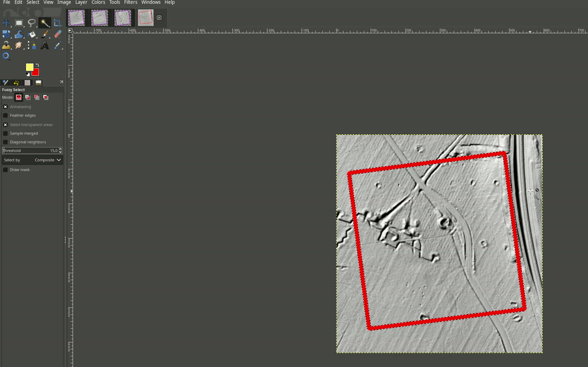Select the Zoom magnifier tool
Viewport: 588px width, 367px height.
(x=6, y=56)
